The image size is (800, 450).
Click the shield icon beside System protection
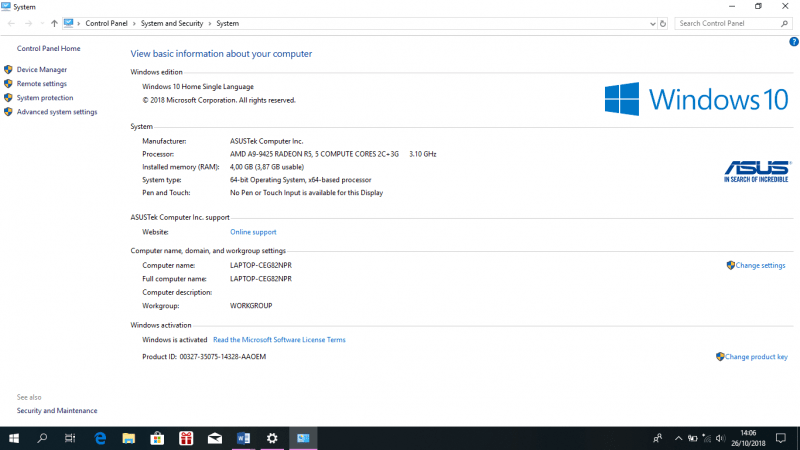8,97
